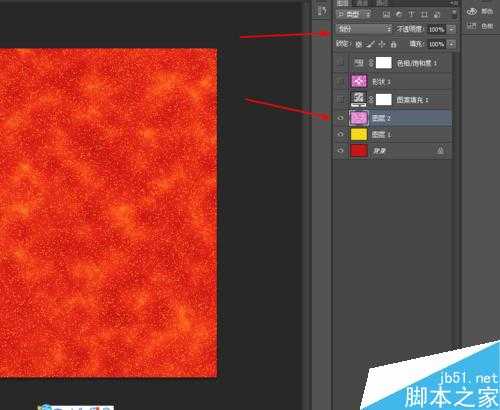This screenshot has width=500, height=410.
Task: Hide layer 2 with its eye icon
Action: point(340,118)
